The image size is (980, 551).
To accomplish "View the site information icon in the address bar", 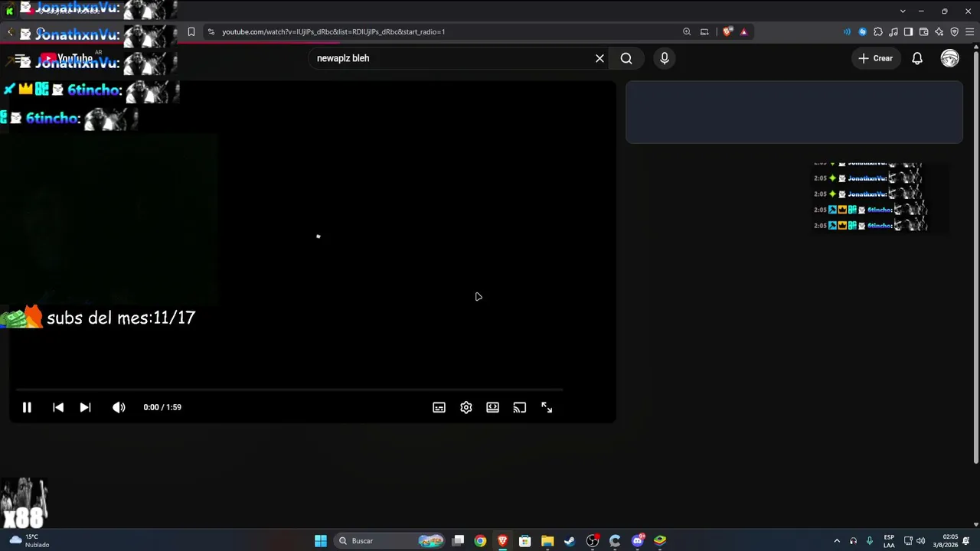I will pyautogui.click(x=211, y=32).
